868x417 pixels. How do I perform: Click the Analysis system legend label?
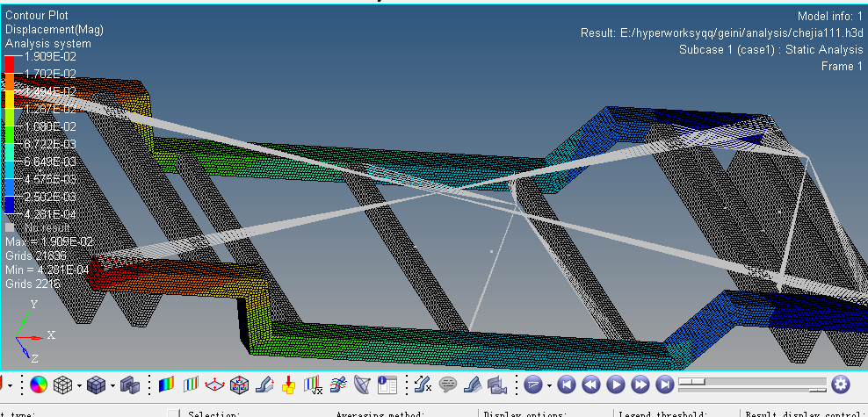point(48,44)
